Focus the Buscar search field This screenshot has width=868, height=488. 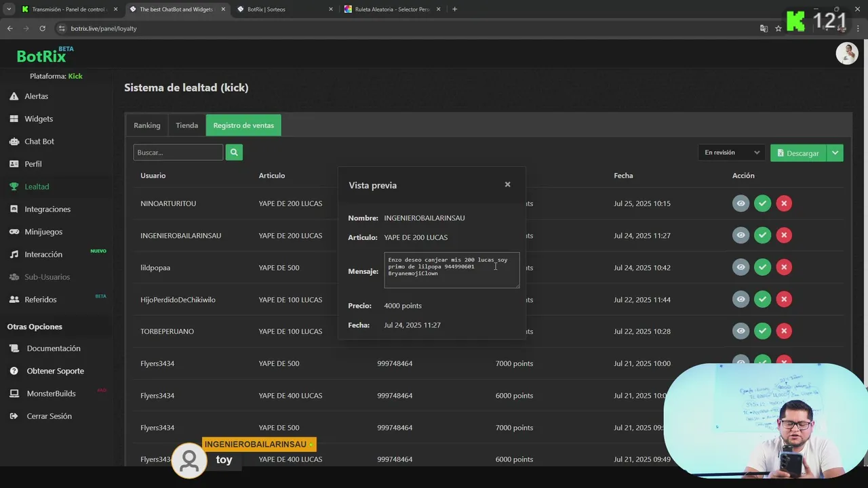click(178, 152)
